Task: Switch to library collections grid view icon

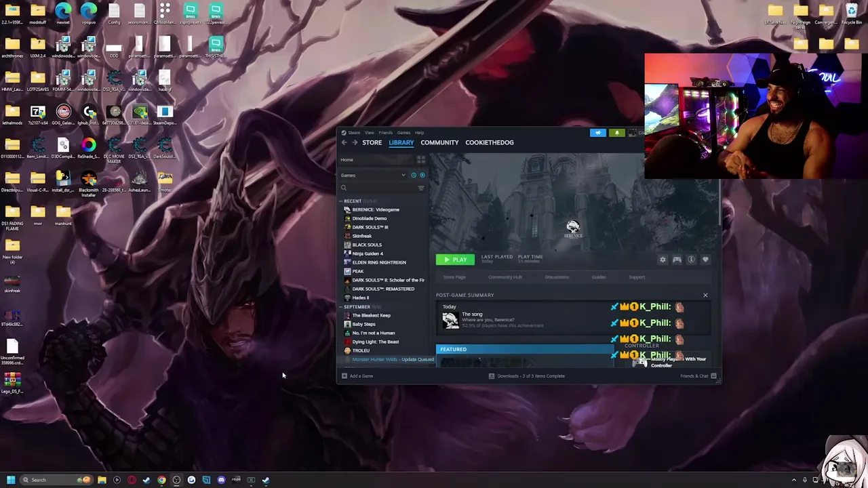Action: coord(421,160)
